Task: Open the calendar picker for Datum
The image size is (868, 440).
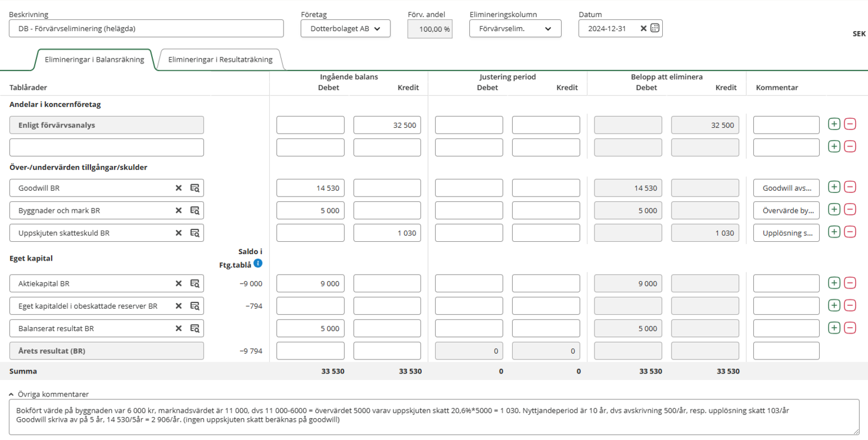Action: coord(655,28)
